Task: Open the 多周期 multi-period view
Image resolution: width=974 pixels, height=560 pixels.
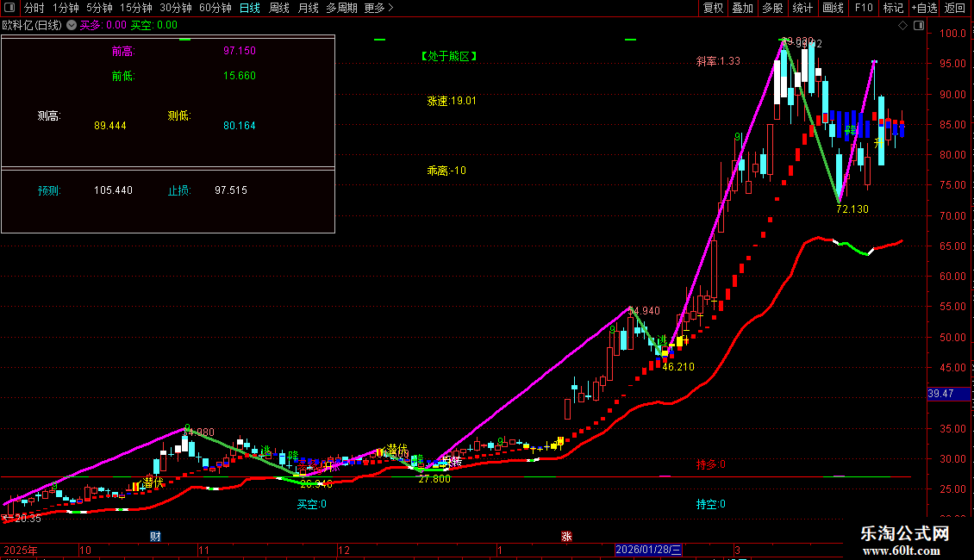Action: (x=341, y=8)
